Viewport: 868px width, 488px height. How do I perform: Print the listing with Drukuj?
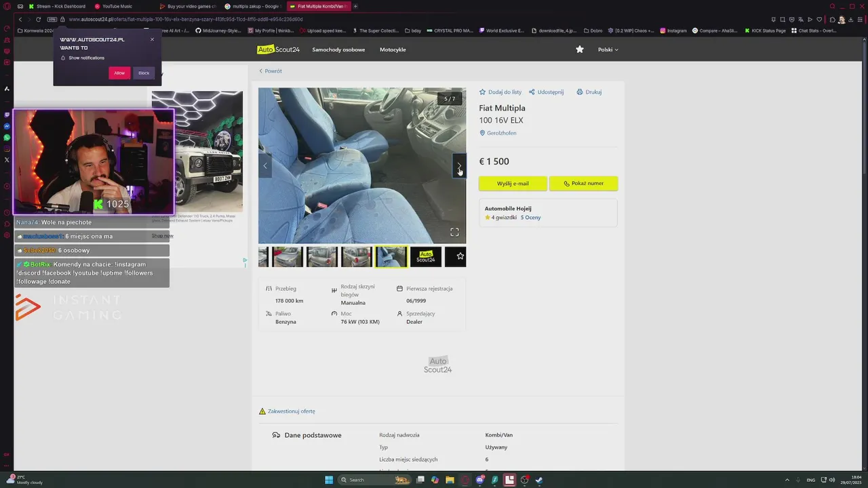(x=589, y=92)
